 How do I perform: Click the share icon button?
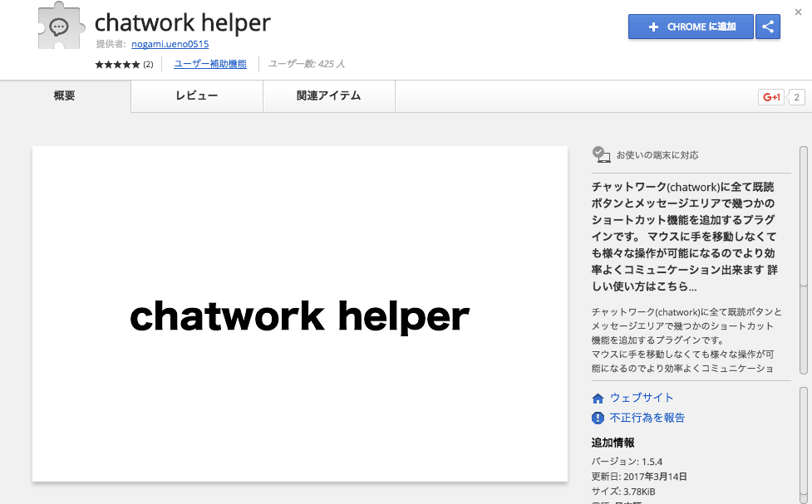coord(768,27)
